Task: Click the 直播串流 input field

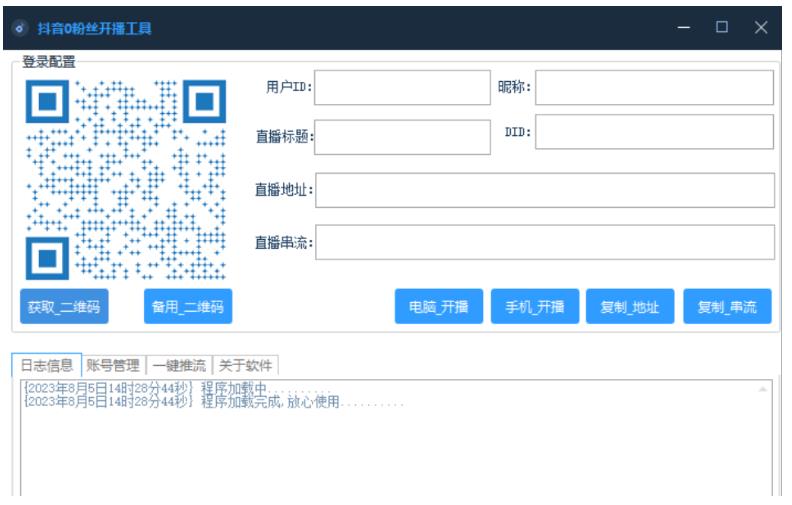Action: click(x=545, y=242)
